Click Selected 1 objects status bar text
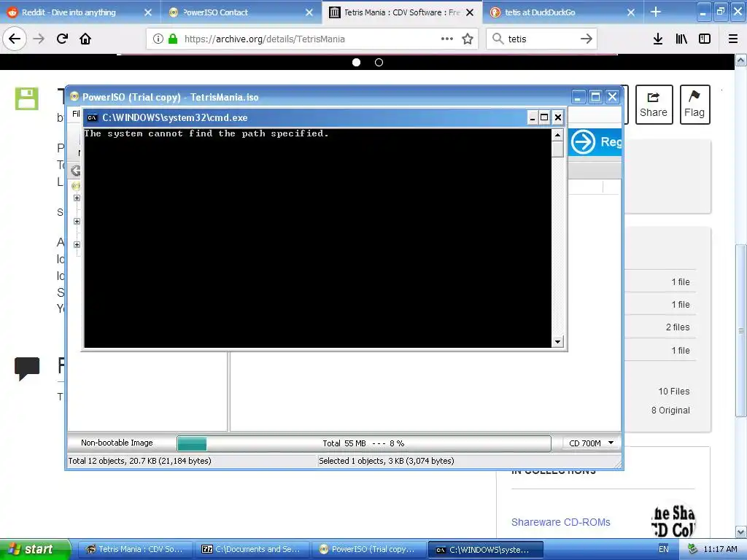 tap(387, 461)
